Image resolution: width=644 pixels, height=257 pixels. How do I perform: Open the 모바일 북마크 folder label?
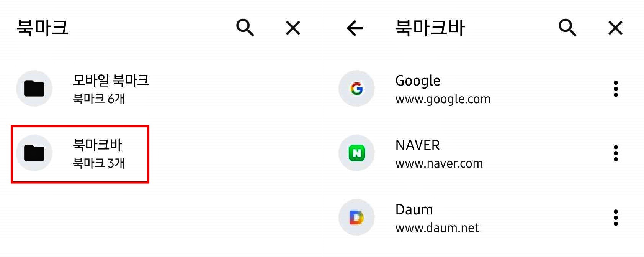click(x=111, y=80)
